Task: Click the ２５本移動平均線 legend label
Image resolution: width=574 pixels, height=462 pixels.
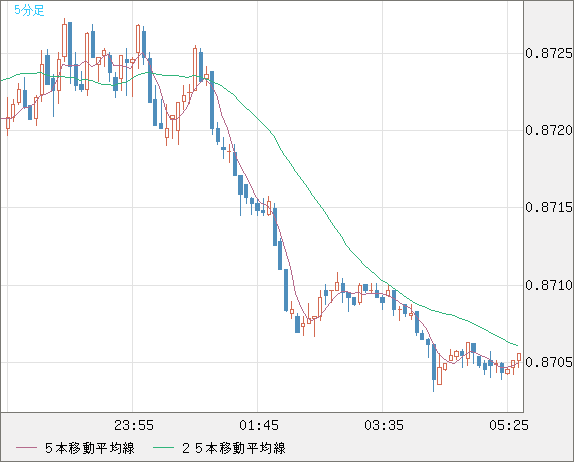Action: point(234,448)
